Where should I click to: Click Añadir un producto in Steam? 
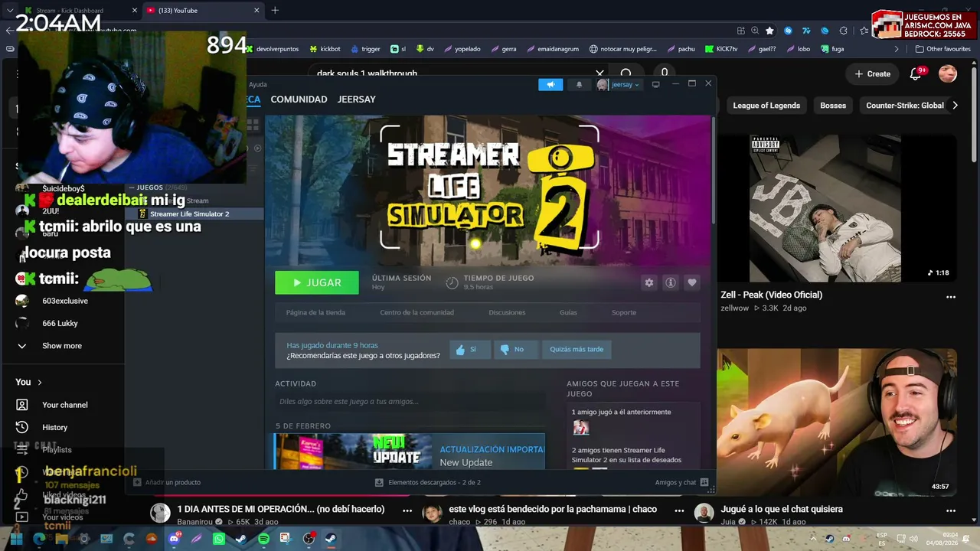(x=167, y=482)
